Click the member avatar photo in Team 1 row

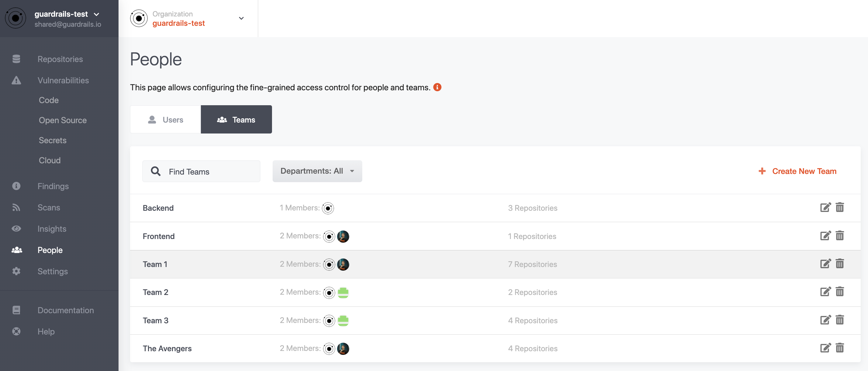pos(343,265)
